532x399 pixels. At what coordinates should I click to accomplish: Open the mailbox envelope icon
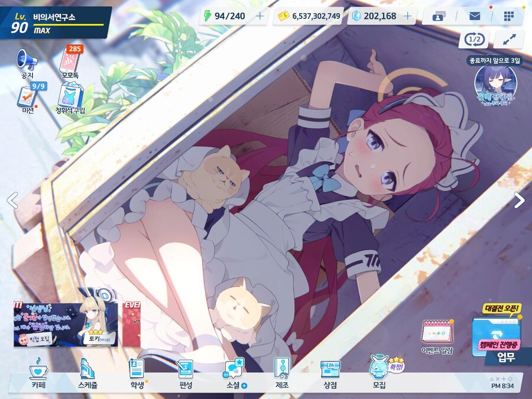474,16
